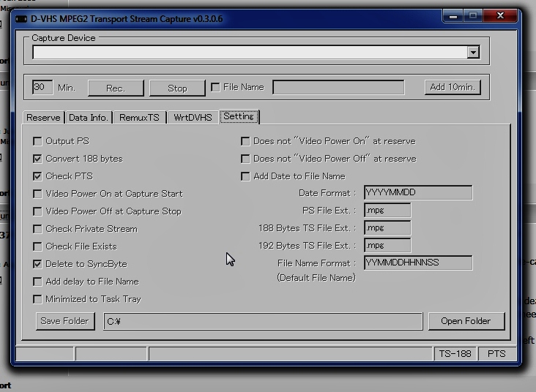The height and width of the screenshot is (392, 536).
Task: Enable Add Date to File Name
Action: tap(245, 176)
